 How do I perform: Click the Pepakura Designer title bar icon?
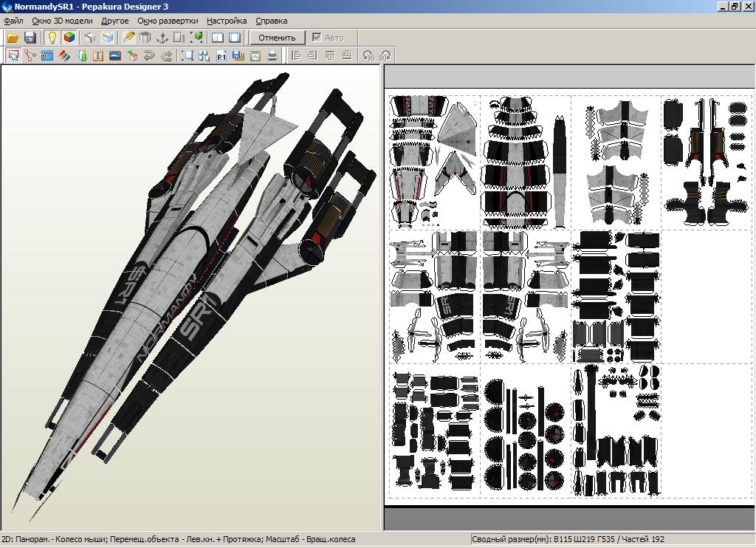tap(7, 7)
